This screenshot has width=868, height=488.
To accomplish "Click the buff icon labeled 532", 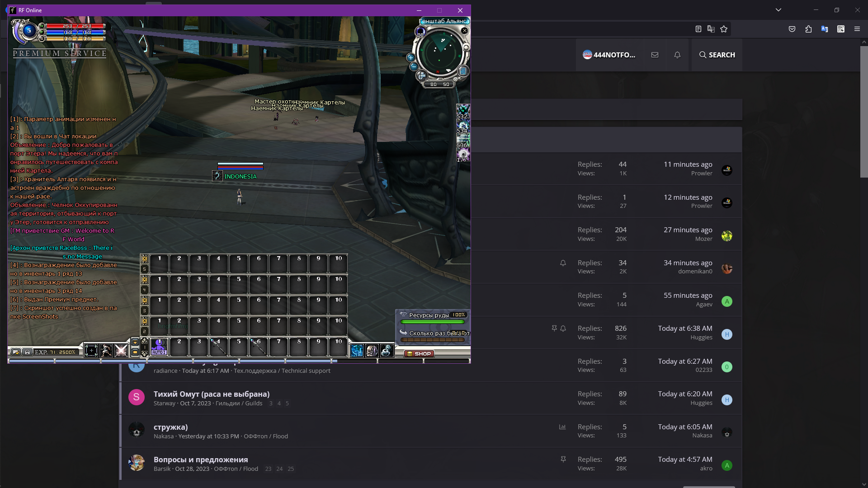I will coord(463,111).
